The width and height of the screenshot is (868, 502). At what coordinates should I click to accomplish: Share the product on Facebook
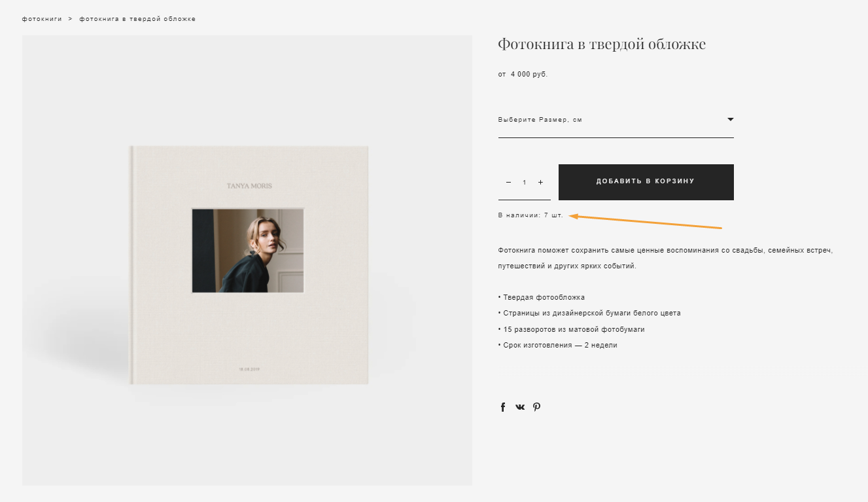(x=503, y=407)
